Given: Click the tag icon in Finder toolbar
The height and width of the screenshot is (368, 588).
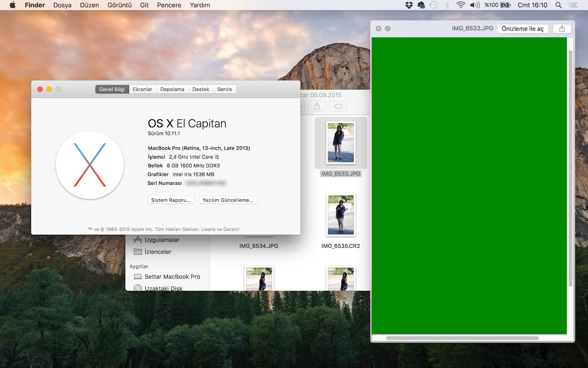Looking at the screenshot, I should point(338,106).
